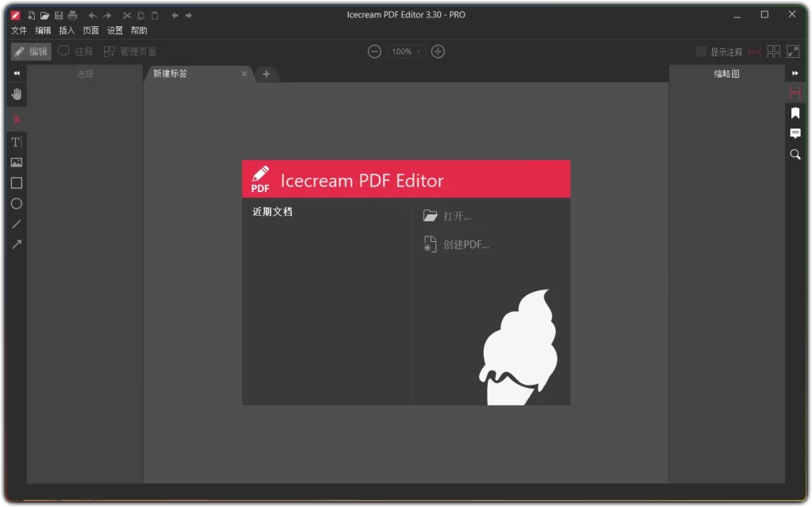This screenshot has height=507, width=812.
Task: Select the Arrow annotation tool
Action: 16,244
